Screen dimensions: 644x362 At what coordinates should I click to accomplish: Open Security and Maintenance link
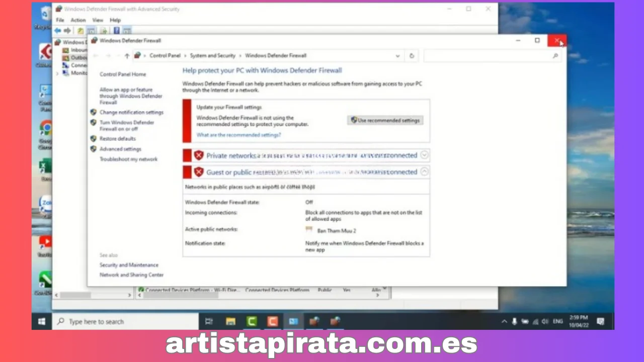pos(129,265)
